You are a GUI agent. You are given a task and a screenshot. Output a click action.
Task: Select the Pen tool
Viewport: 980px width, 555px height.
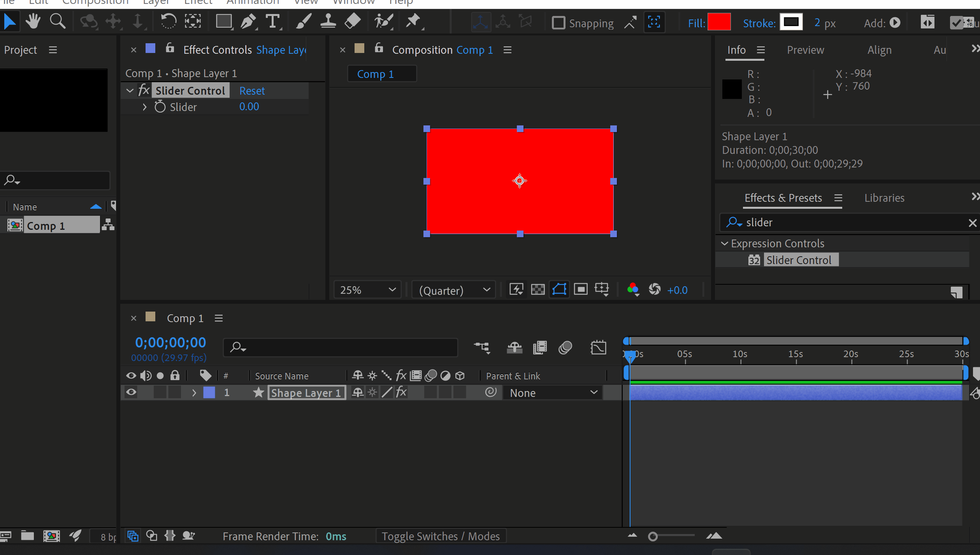248,21
